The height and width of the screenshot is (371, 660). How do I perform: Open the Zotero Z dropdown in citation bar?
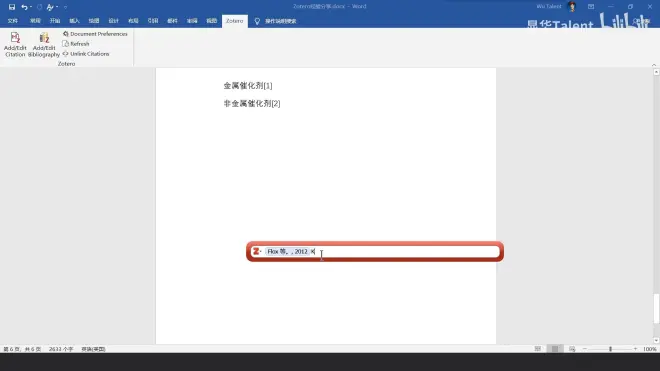[x=257, y=251]
